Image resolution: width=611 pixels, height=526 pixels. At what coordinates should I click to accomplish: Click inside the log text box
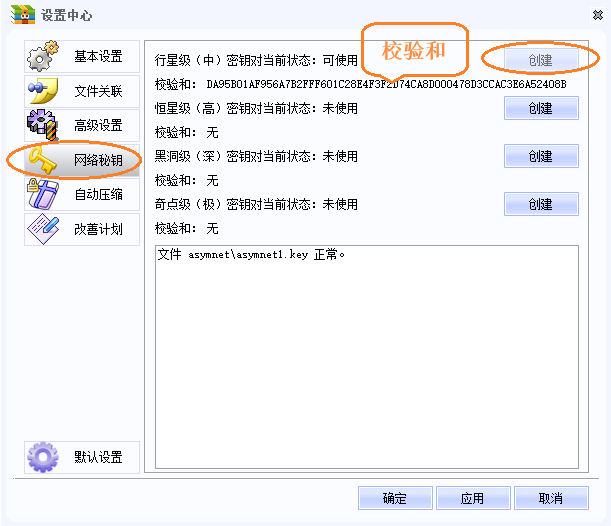tap(366, 360)
